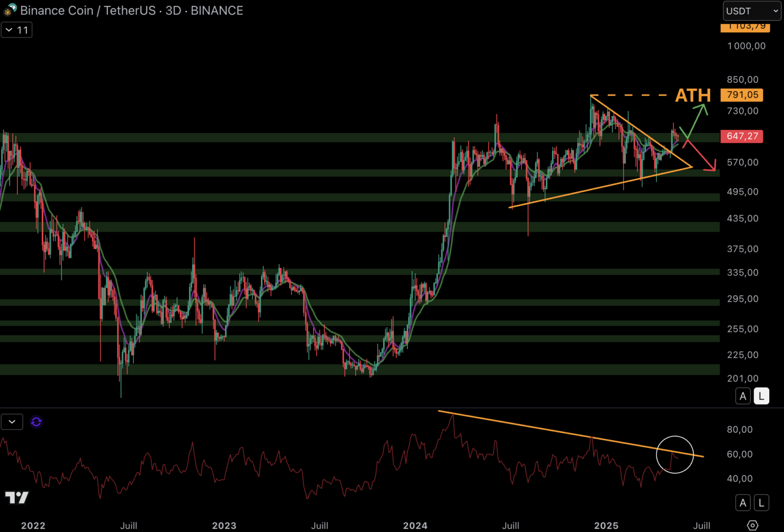Select the ATH text annotation

(693, 95)
